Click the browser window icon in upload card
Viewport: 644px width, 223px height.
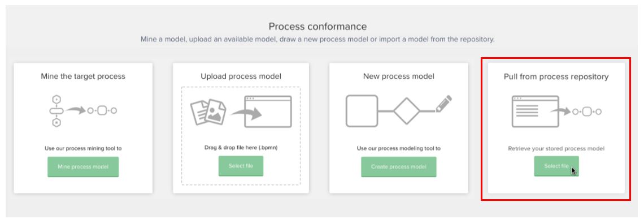click(x=268, y=111)
